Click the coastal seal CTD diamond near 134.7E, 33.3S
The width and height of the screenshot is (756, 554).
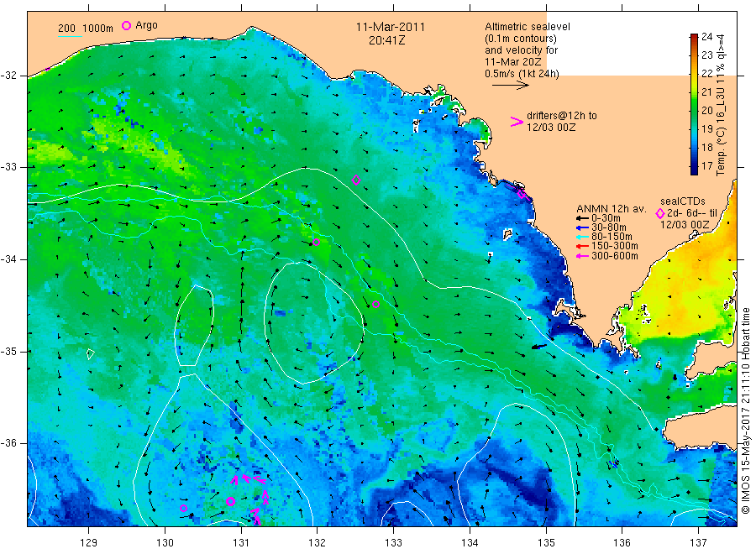coord(522,194)
